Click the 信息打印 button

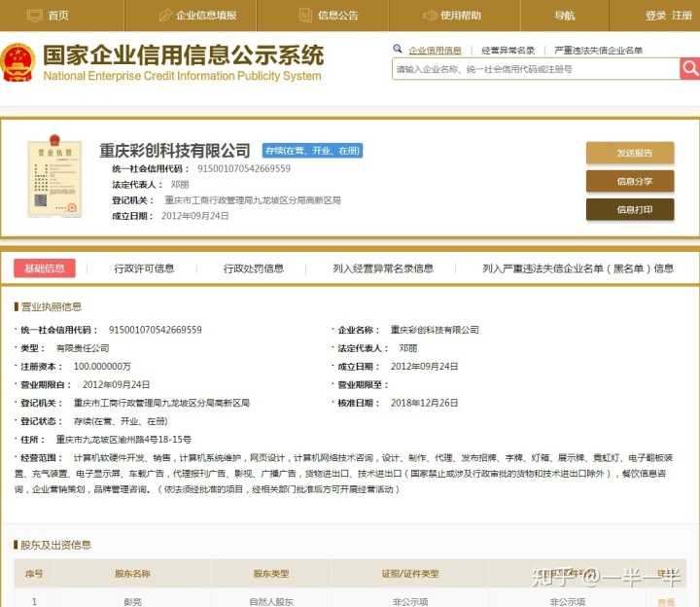[x=630, y=209]
